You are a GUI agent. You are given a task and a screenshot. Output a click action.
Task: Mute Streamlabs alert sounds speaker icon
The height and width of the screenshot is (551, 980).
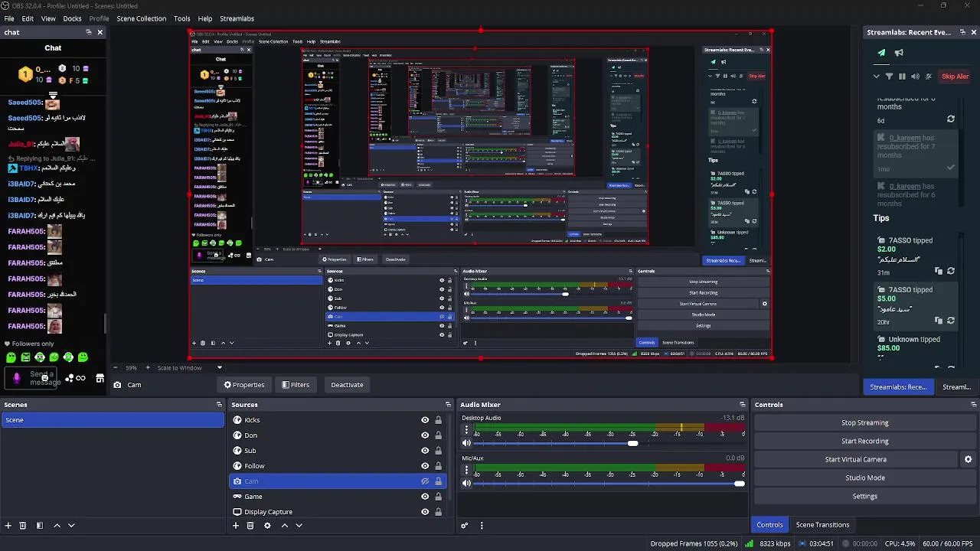(x=915, y=77)
